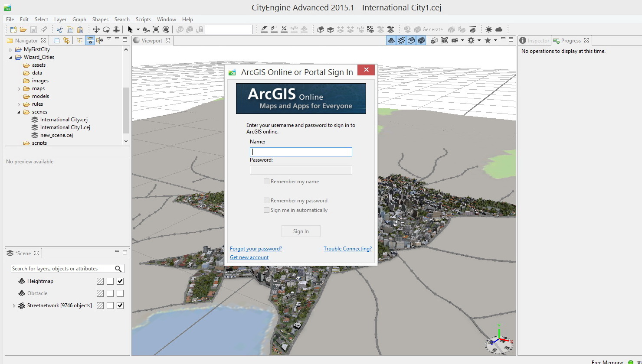
Task: Open the Shapes menu
Action: (100, 19)
